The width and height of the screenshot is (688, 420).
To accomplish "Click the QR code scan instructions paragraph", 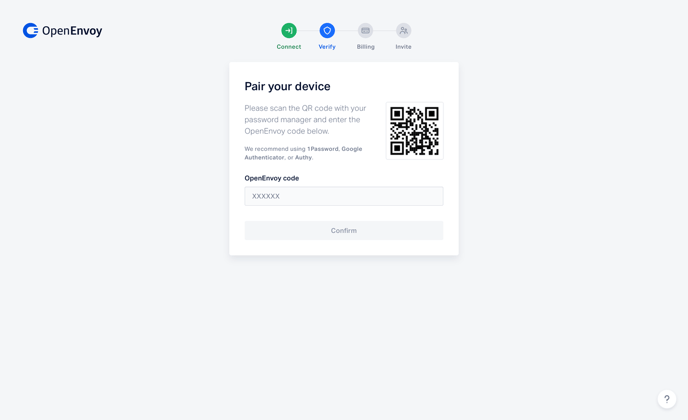I will [305, 119].
